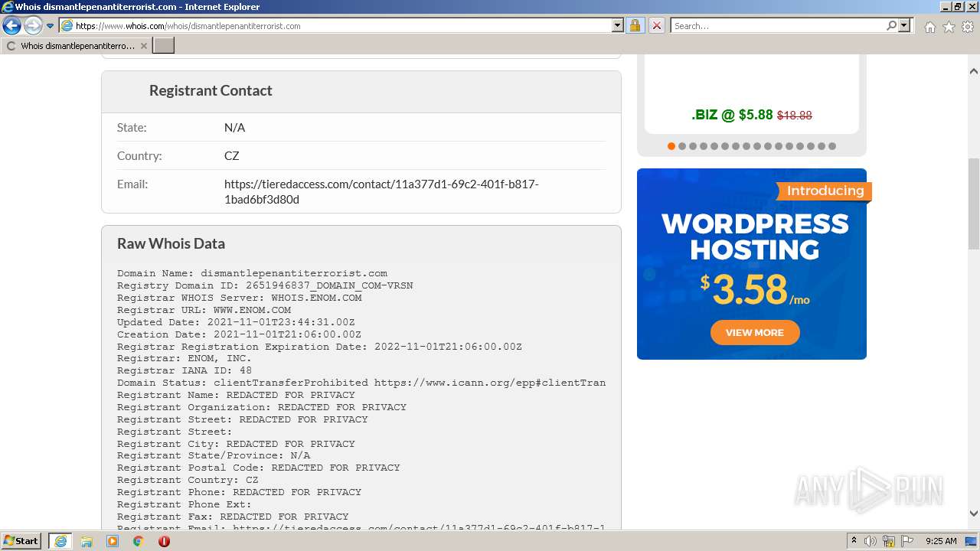Expand the address bar autocomplete dropdown
The image size is (980, 551).
point(618,26)
